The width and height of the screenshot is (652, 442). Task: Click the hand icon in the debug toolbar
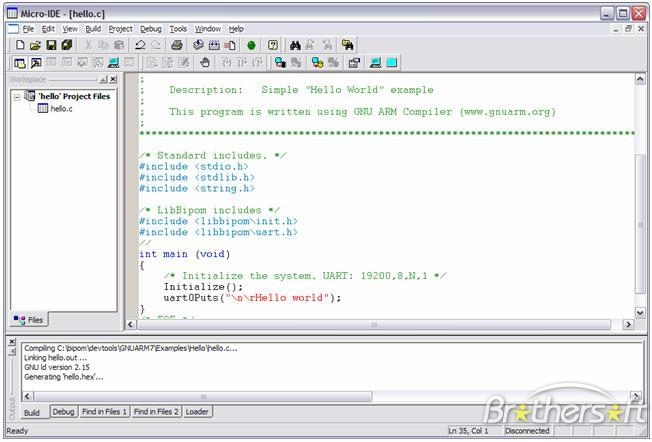205,63
